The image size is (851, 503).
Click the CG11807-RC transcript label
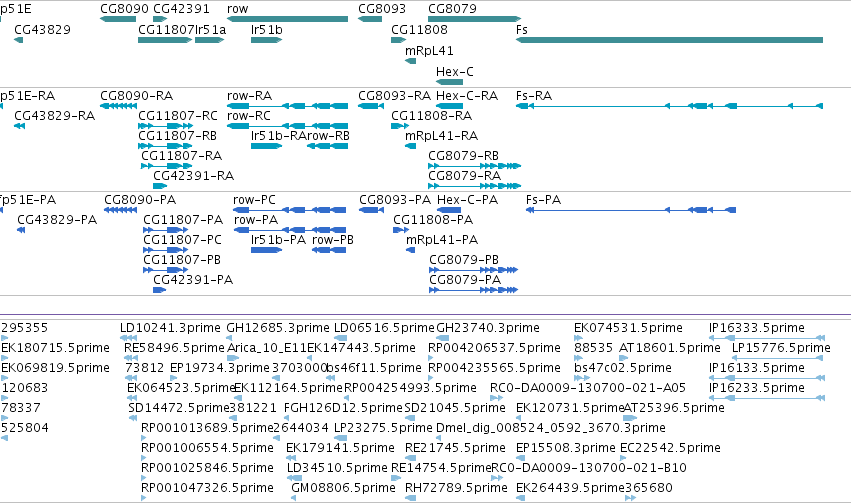(x=178, y=116)
